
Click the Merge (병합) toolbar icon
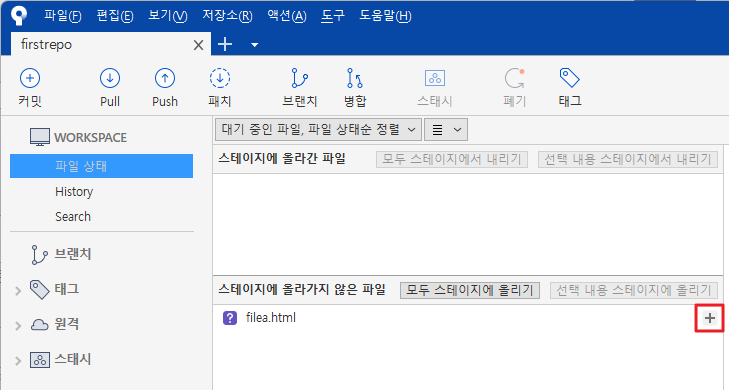(x=355, y=78)
